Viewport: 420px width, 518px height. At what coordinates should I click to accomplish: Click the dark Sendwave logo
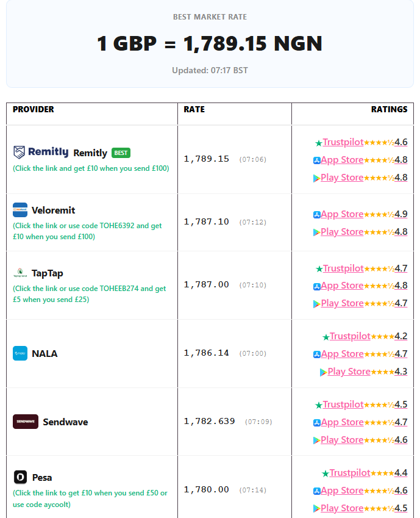point(26,422)
